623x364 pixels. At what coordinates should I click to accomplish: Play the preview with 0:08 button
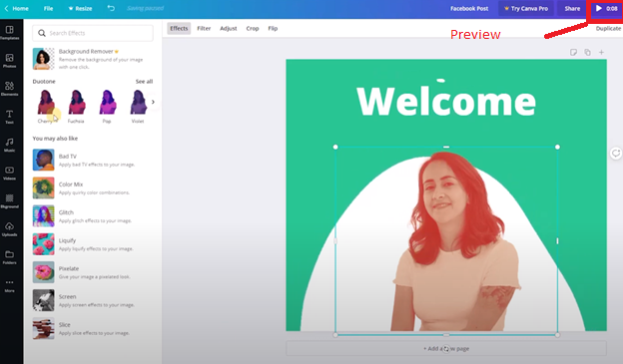606,8
